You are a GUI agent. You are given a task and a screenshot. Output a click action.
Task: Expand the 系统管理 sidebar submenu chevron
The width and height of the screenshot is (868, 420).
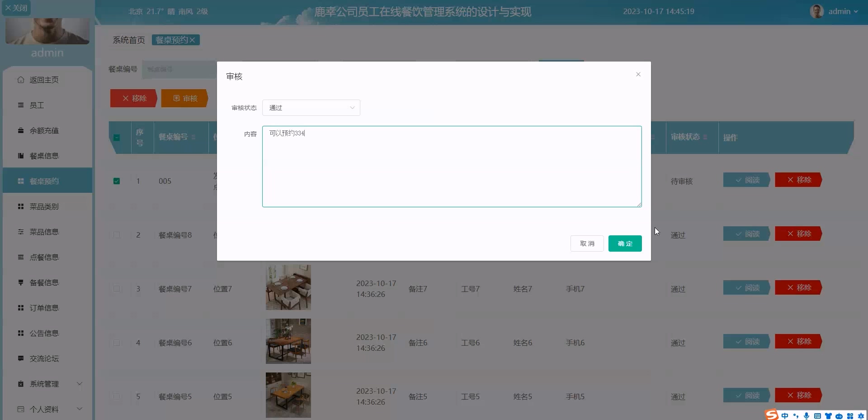point(80,384)
